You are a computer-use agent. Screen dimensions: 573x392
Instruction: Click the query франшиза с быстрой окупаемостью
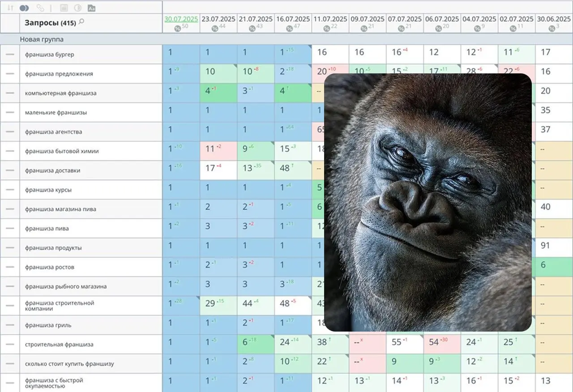(x=54, y=383)
